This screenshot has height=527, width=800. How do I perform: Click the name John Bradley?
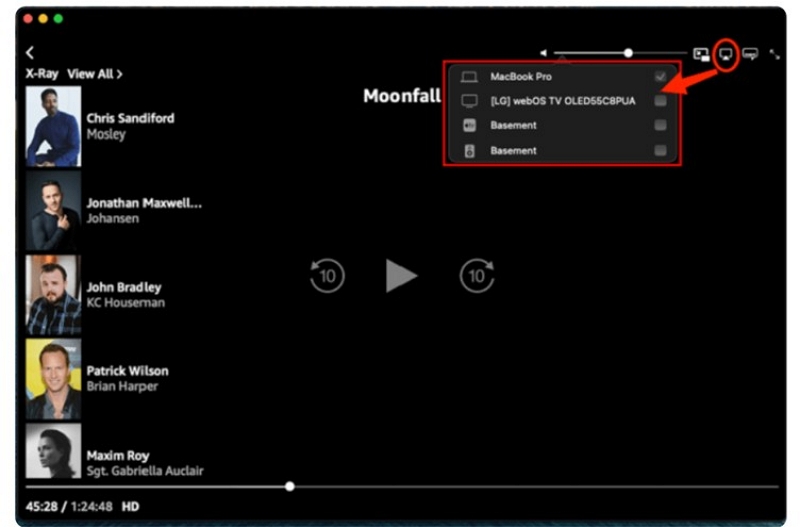124,287
